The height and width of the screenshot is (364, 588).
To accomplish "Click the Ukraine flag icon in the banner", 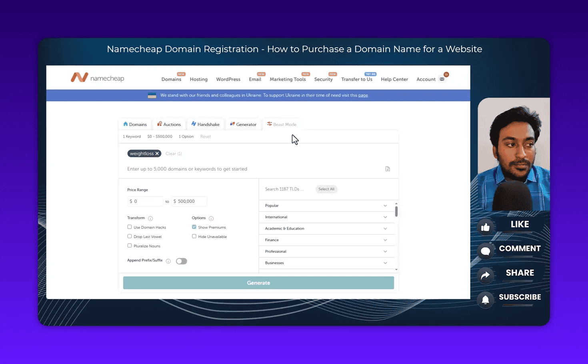I will coord(152,95).
